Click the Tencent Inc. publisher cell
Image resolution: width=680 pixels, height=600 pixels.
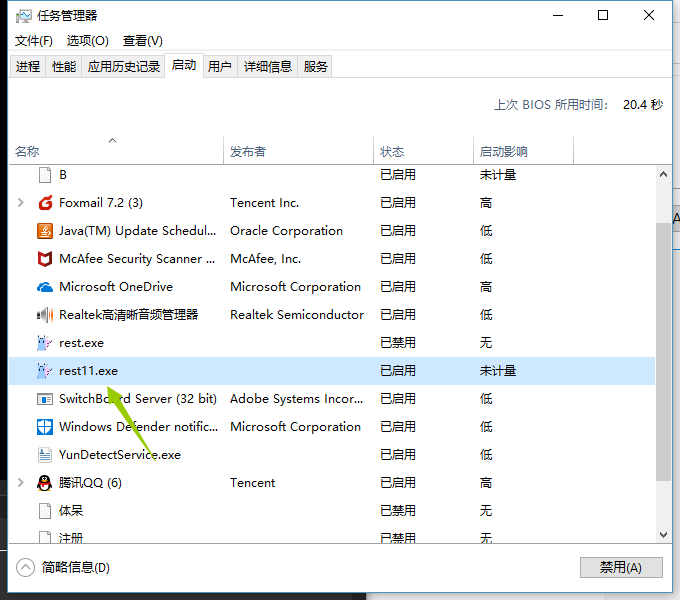coord(264,202)
